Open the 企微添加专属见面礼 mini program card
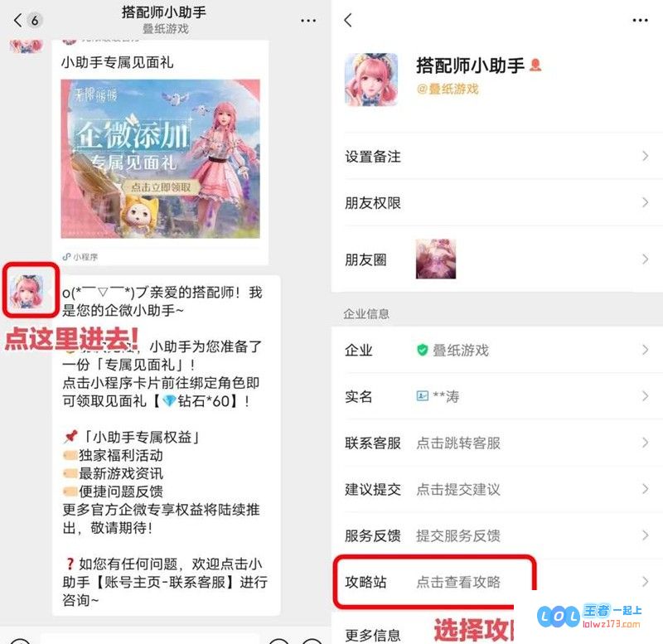The image size is (663, 644). (x=160, y=158)
